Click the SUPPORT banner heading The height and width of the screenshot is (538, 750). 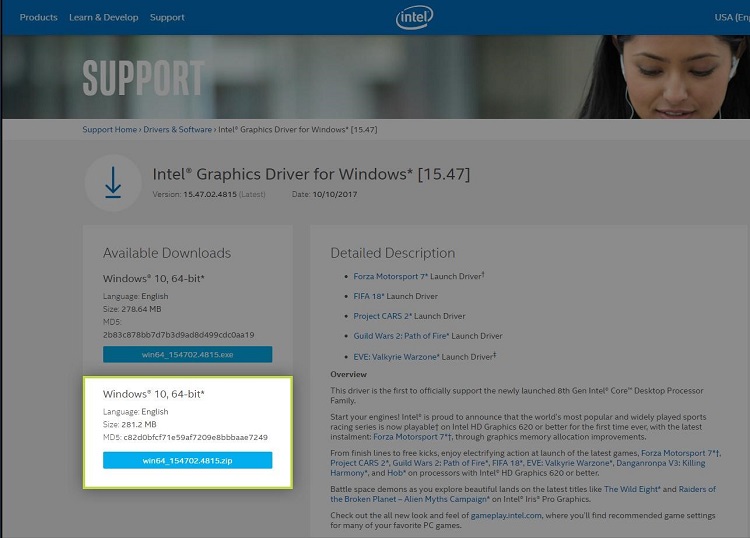pos(143,78)
